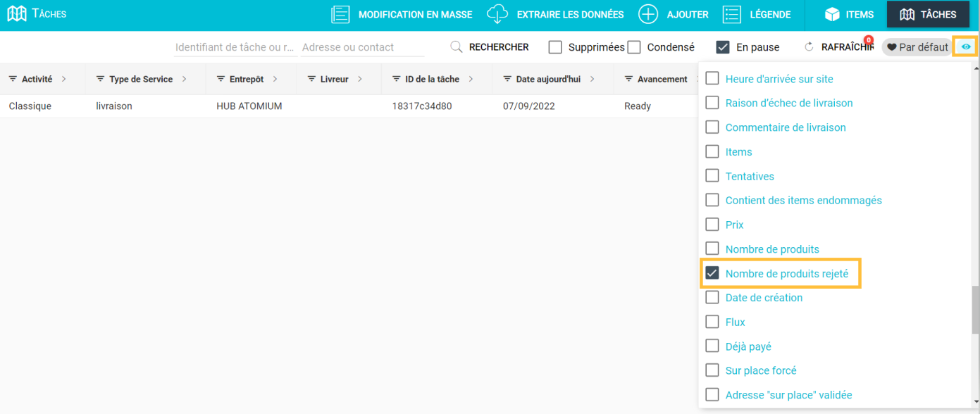Click the refresh arrow icon

tap(810, 47)
